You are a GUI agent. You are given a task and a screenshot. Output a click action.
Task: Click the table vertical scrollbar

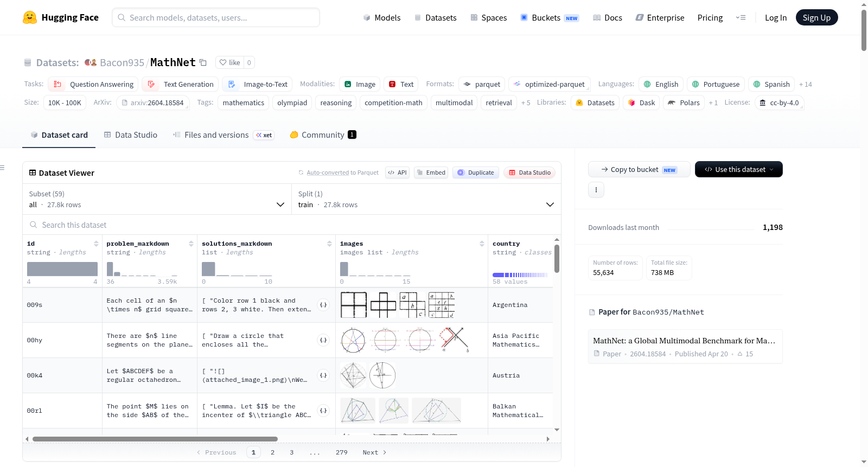click(557, 259)
